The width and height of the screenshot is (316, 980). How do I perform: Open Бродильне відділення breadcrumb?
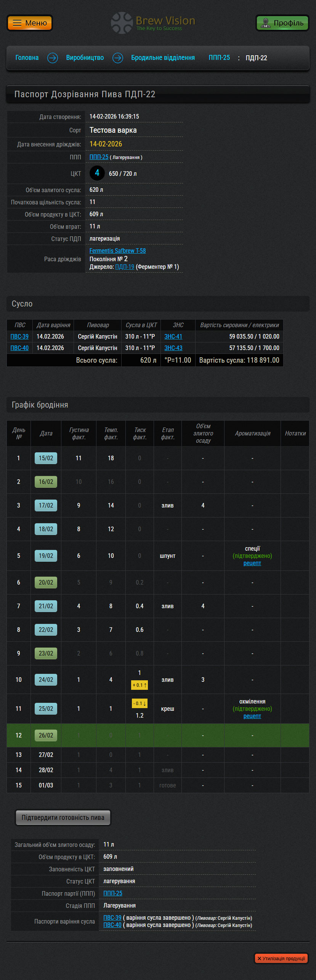click(x=163, y=58)
